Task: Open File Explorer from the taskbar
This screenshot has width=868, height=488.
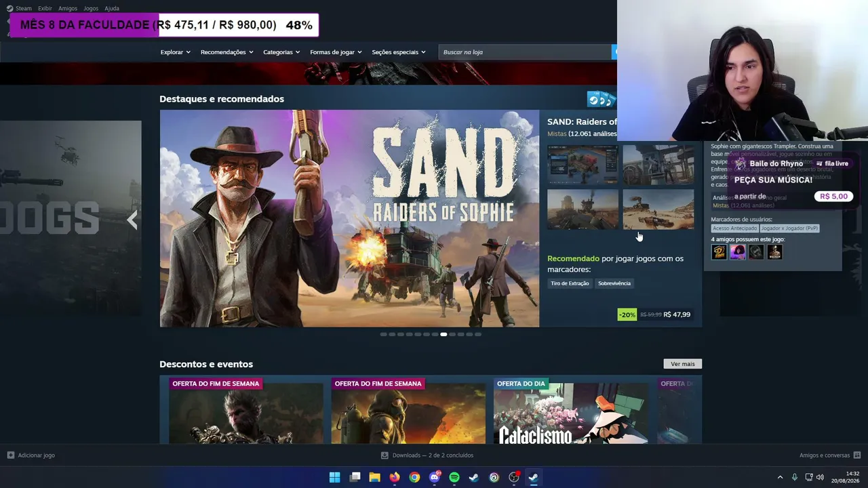Action: coord(374,477)
